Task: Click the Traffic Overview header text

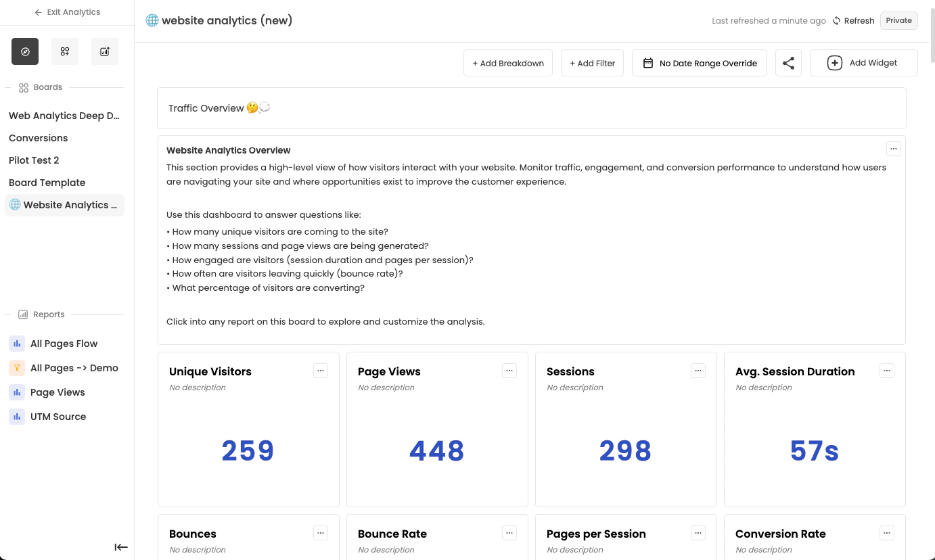Action: click(x=219, y=108)
